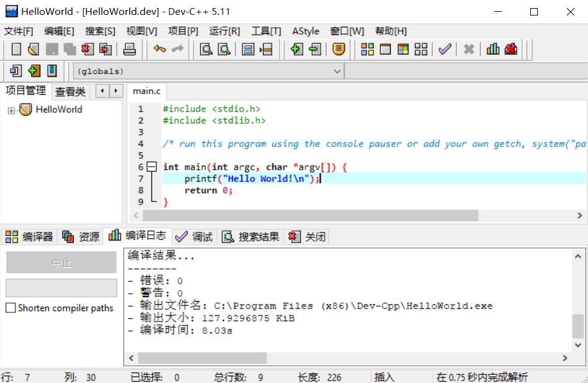Open the 搜索[S] menu

[100, 31]
